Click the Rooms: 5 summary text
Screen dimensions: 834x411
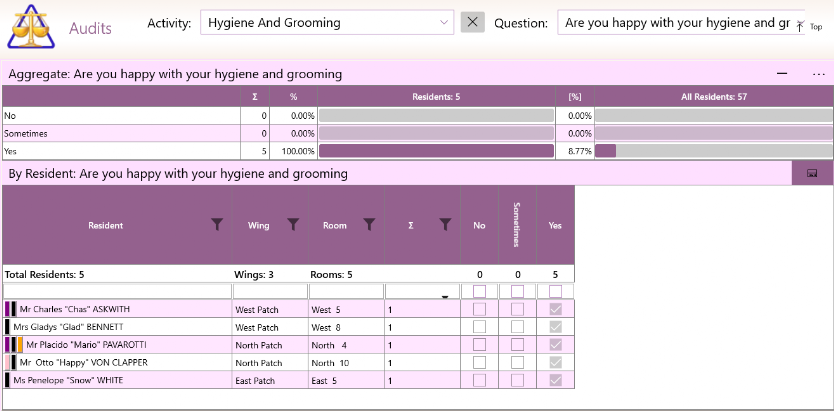(x=331, y=275)
